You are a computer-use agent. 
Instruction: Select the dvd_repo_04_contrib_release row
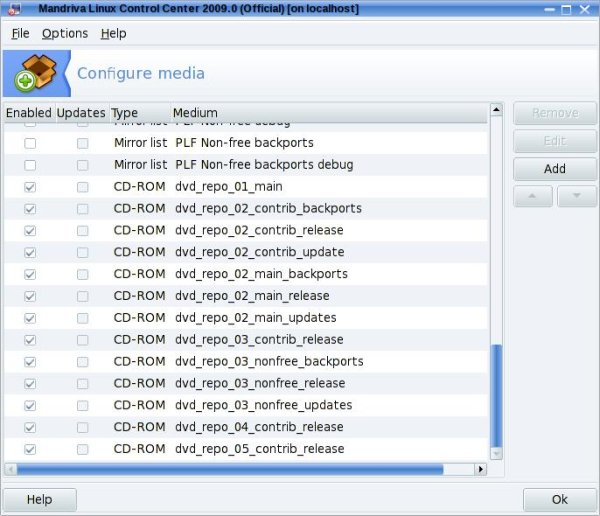pos(246,427)
